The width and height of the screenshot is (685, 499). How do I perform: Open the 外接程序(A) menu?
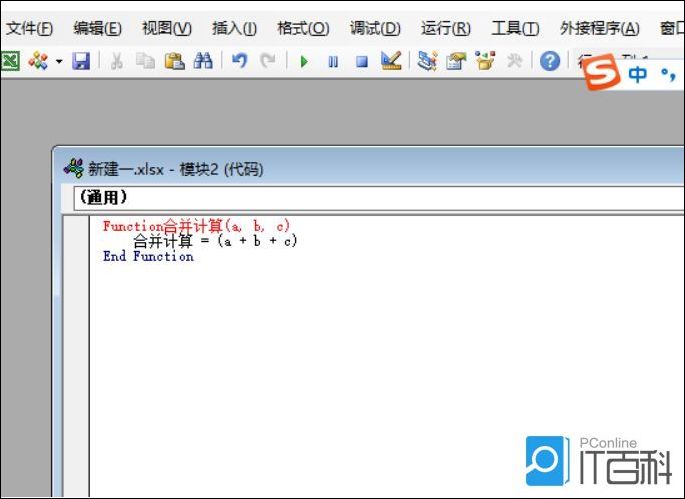tap(600, 28)
